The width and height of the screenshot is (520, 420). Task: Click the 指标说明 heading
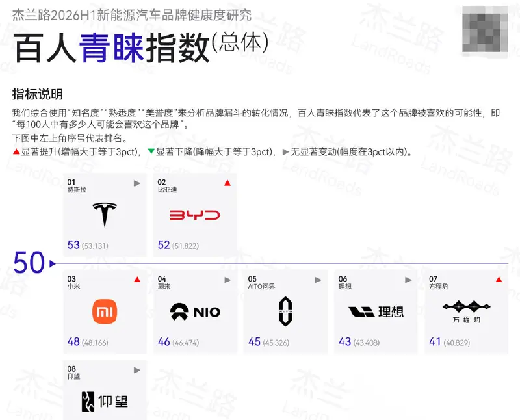tap(38, 94)
